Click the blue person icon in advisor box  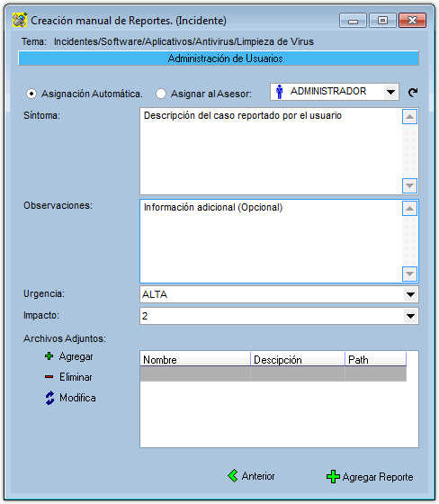click(x=279, y=92)
